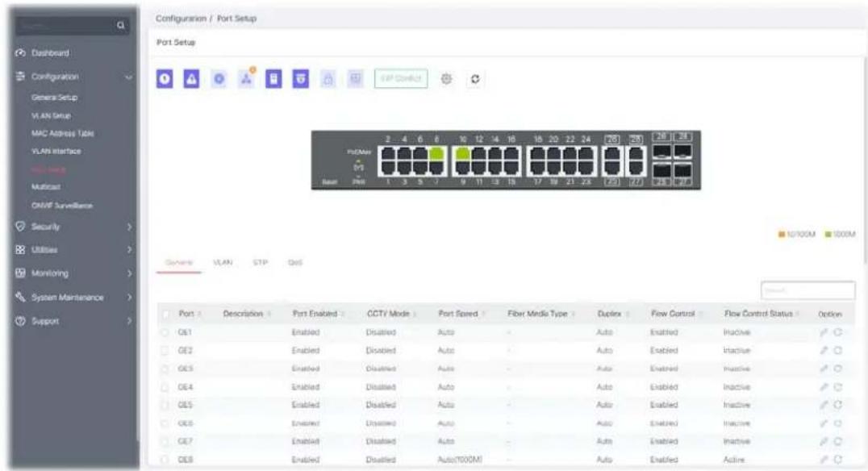Click the refresh arrows toolbar icon

(475, 79)
